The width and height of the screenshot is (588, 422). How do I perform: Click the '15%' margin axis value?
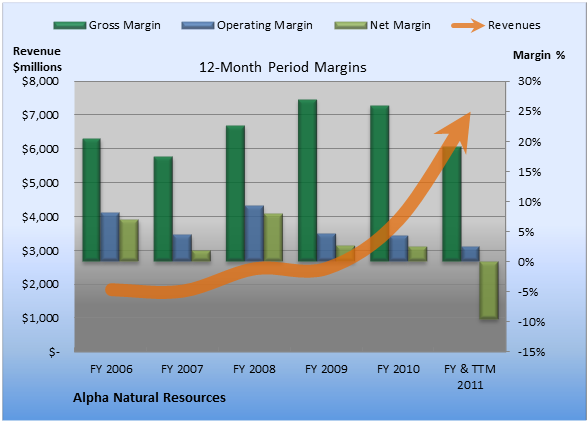click(x=530, y=172)
